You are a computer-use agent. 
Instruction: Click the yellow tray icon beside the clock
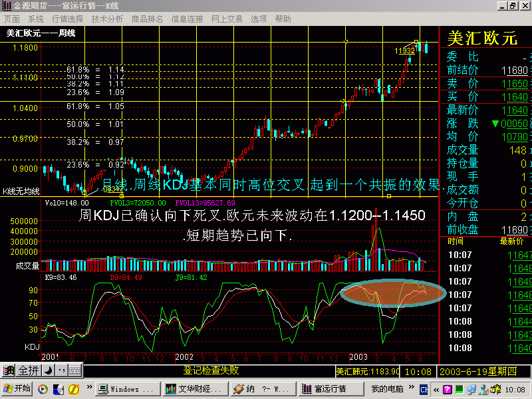pos(495,390)
